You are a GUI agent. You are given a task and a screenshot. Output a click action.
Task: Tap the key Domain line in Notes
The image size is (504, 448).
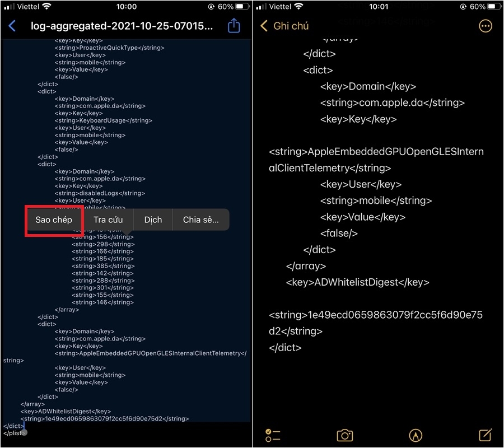pyautogui.click(x=368, y=86)
